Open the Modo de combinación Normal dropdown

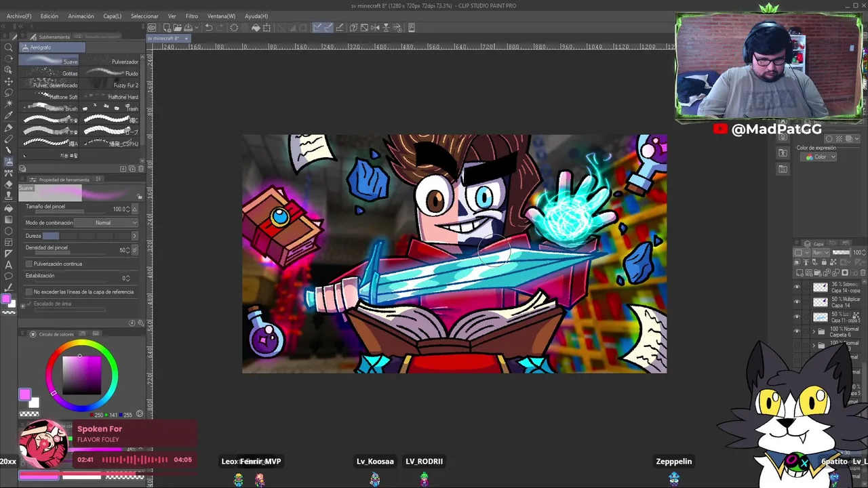(x=106, y=222)
